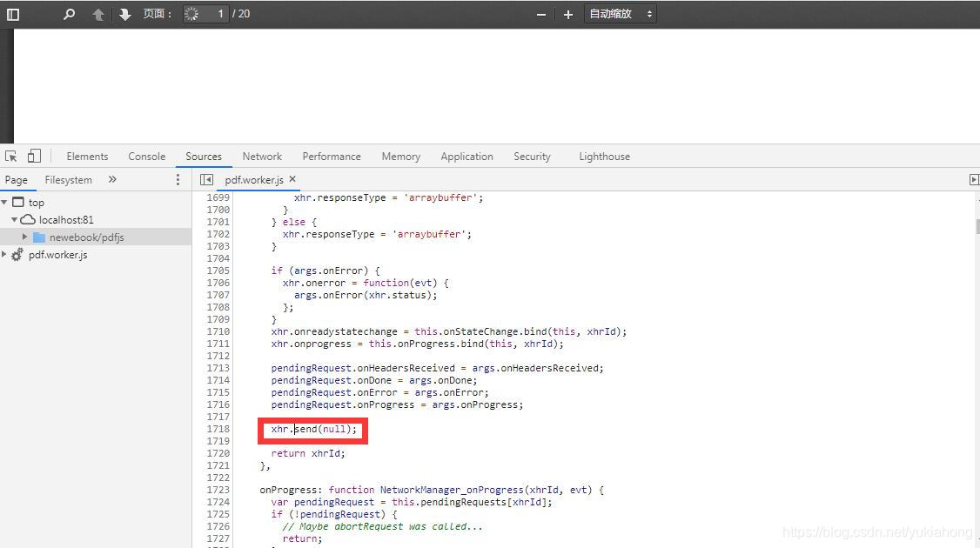Viewport: 980px width, 548px height.
Task: Toggle the PDF sidebar icon
Action: [12, 13]
